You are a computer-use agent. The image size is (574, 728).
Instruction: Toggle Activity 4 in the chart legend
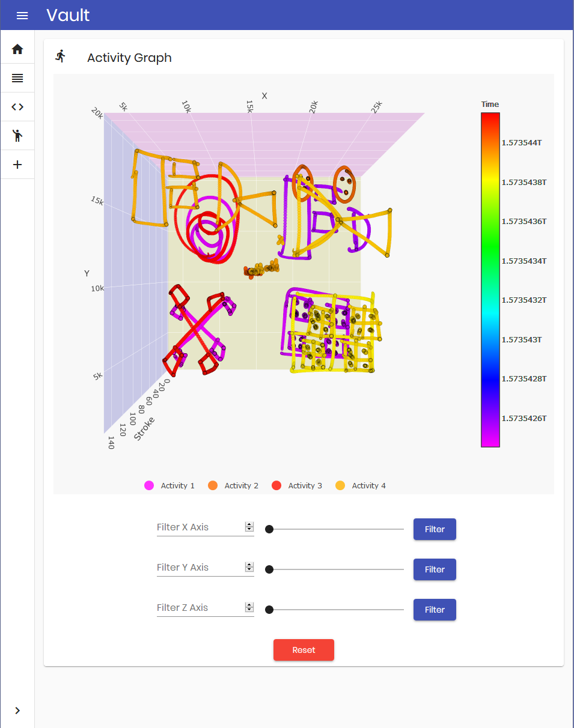tap(361, 485)
